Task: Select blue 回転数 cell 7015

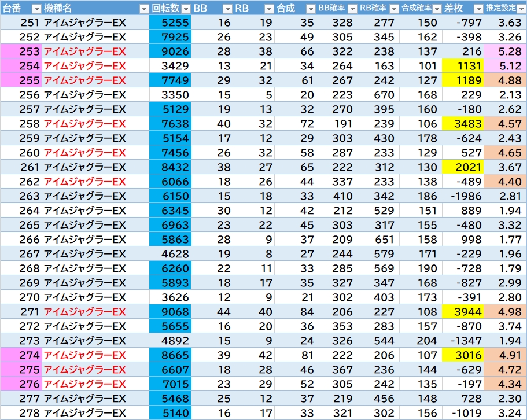Action: click(170, 384)
